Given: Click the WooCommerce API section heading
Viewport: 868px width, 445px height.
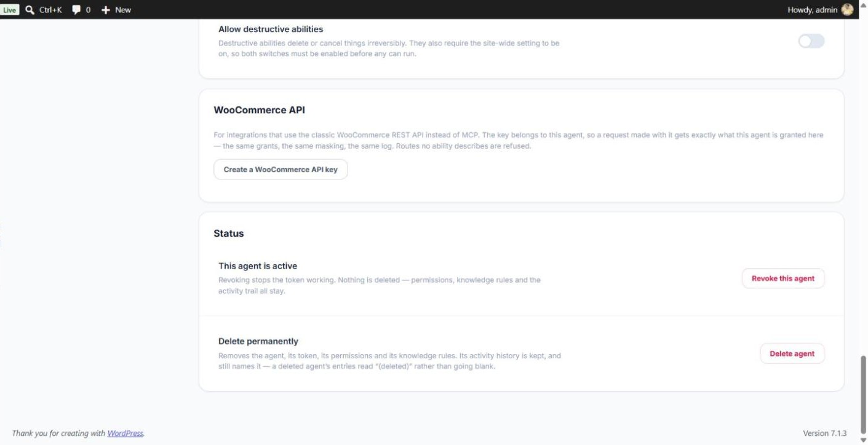Looking at the screenshot, I should tap(259, 110).
